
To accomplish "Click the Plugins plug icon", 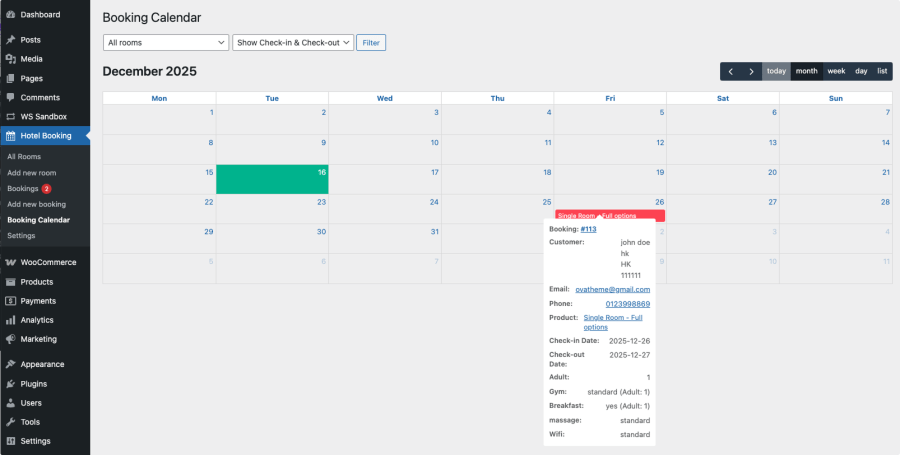I will (10, 384).
